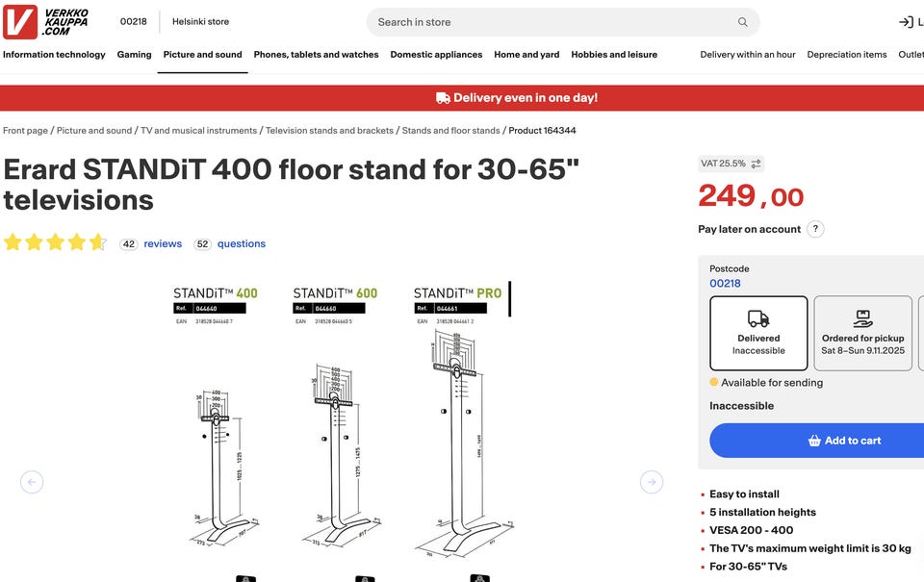Click the star rating
The height and width of the screenshot is (582, 924).
click(55, 242)
